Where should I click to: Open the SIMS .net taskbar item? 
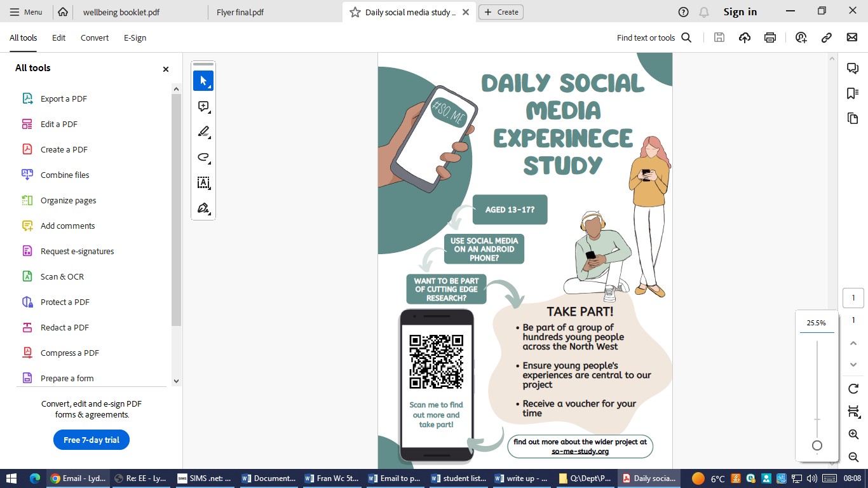click(x=205, y=478)
